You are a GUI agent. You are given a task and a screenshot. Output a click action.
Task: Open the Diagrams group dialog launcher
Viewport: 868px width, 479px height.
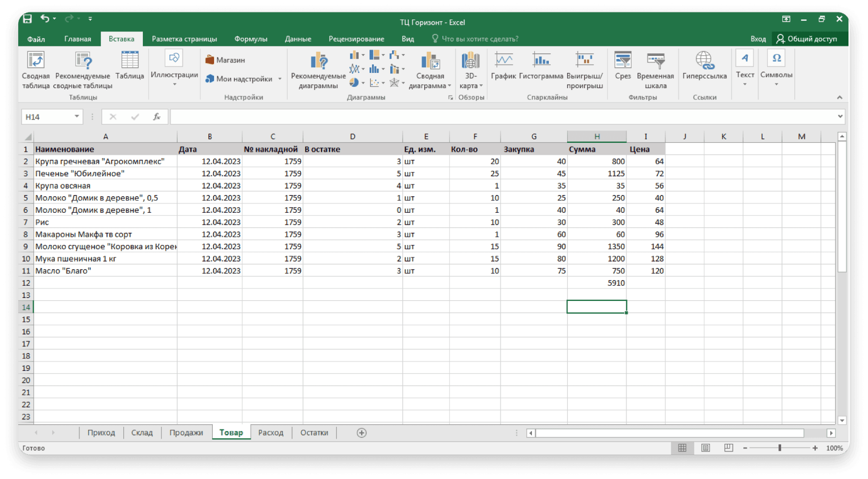click(x=451, y=98)
